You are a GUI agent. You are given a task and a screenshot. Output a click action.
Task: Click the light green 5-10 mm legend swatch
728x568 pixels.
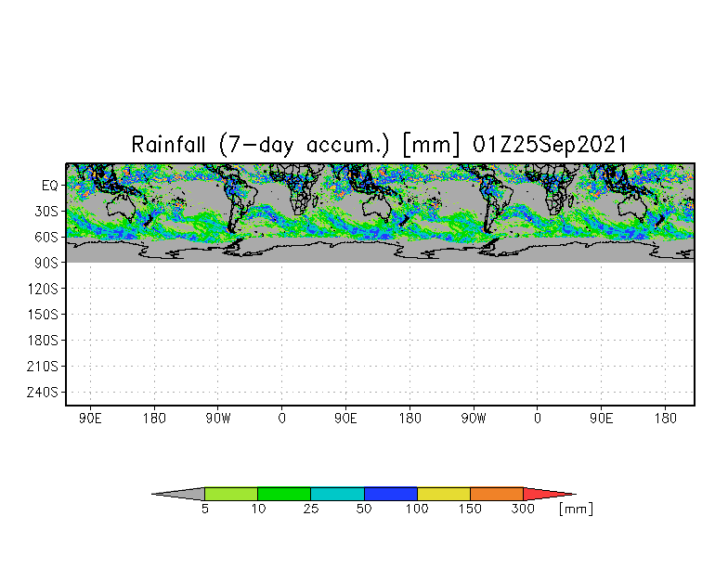[x=231, y=494]
